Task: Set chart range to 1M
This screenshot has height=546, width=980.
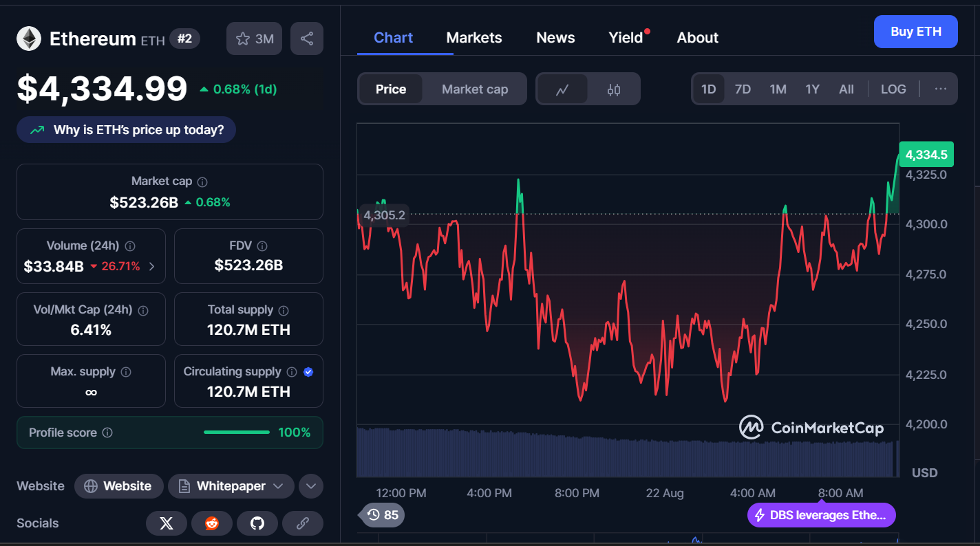Action: point(778,89)
